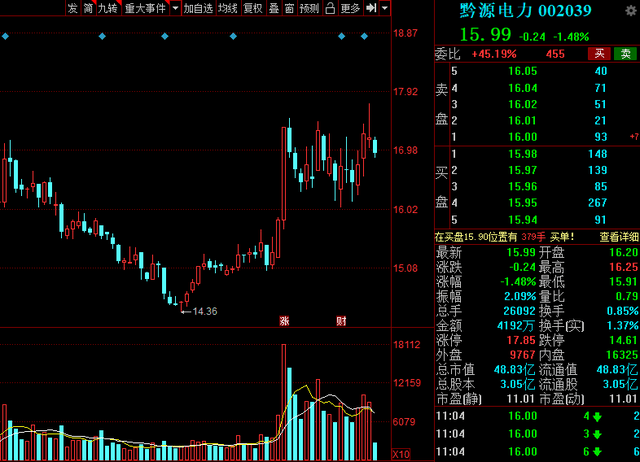Click 总市值 value 48.83亿

pos(514,370)
